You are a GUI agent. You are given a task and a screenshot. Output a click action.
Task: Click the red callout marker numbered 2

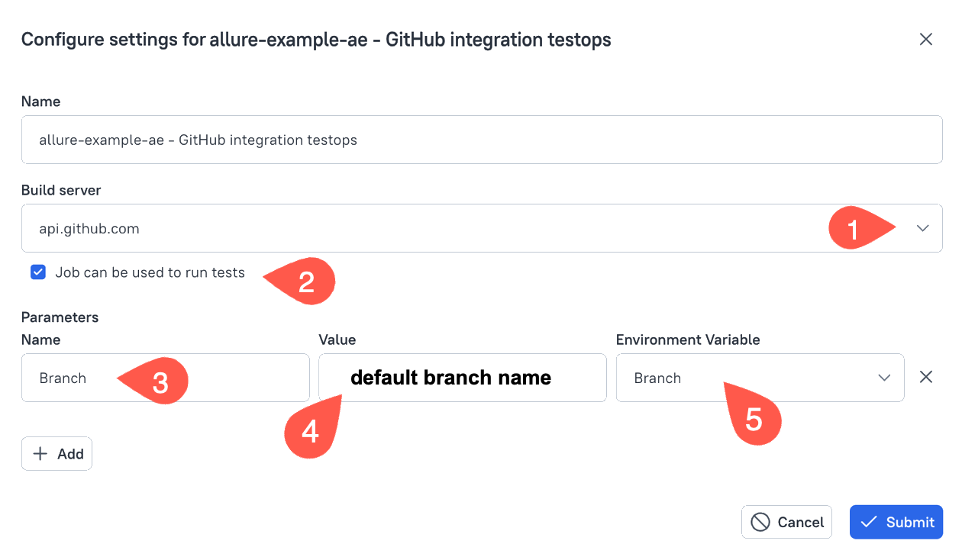pos(305,282)
